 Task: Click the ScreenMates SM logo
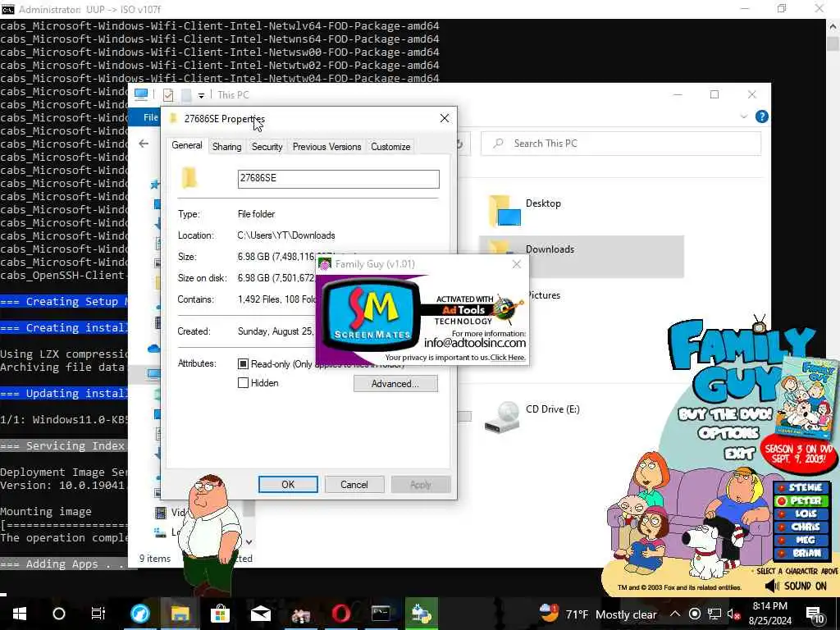pos(372,313)
